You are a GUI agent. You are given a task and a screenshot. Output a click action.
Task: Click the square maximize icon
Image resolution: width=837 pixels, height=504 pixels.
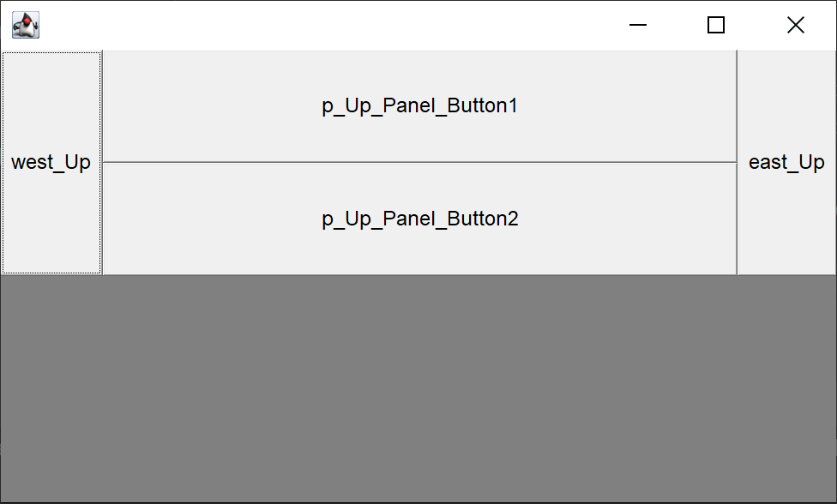point(716,26)
